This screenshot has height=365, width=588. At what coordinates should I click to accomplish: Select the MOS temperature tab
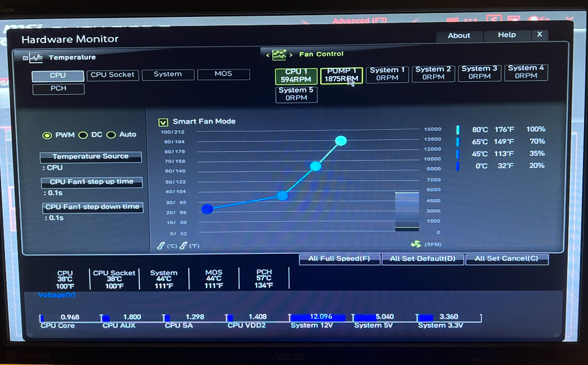tap(223, 74)
